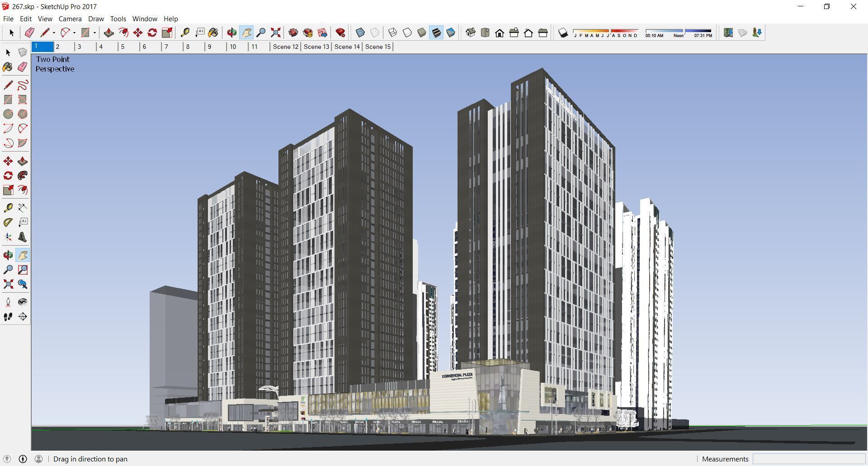The width and height of the screenshot is (868, 466).
Task: Select the Pie tool in the left toolset
Action: 23,143
